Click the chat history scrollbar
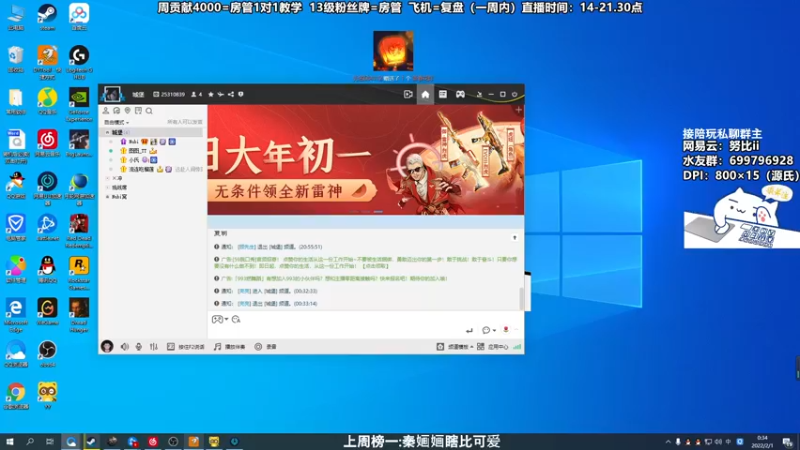 [521, 298]
